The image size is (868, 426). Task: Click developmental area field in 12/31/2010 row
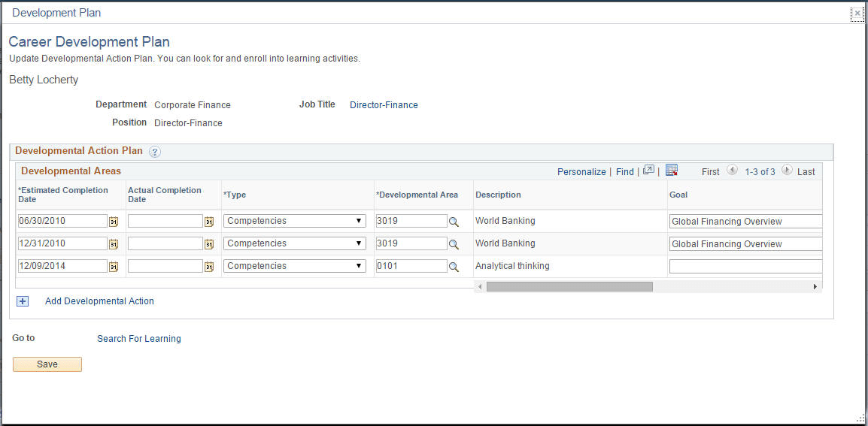pyautogui.click(x=411, y=243)
